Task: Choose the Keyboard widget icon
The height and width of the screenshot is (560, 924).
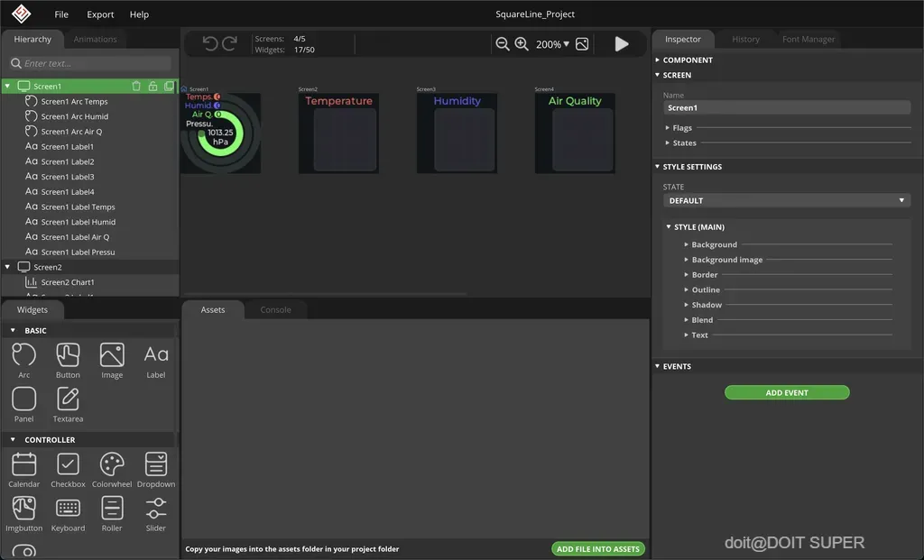Action: (68, 508)
